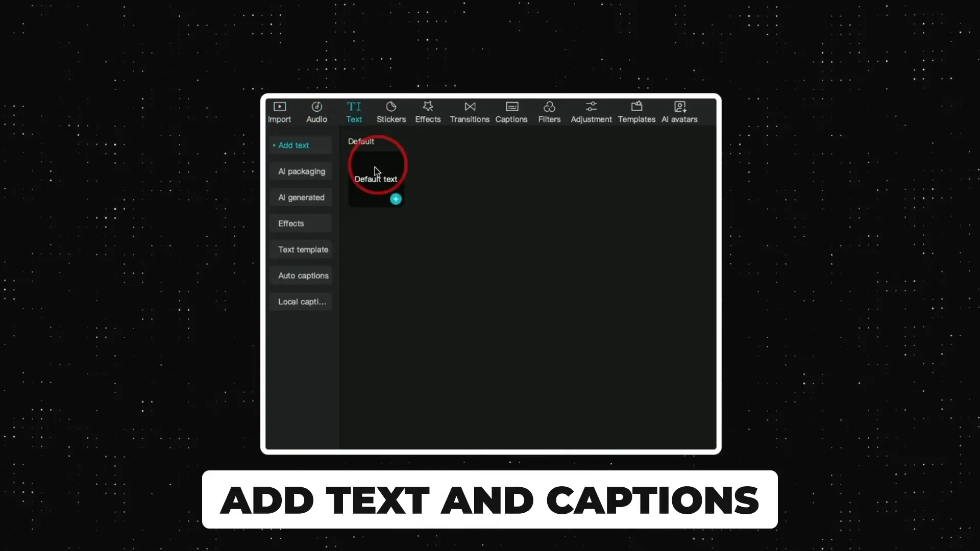Open the Stickers panel

[x=391, y=112]
